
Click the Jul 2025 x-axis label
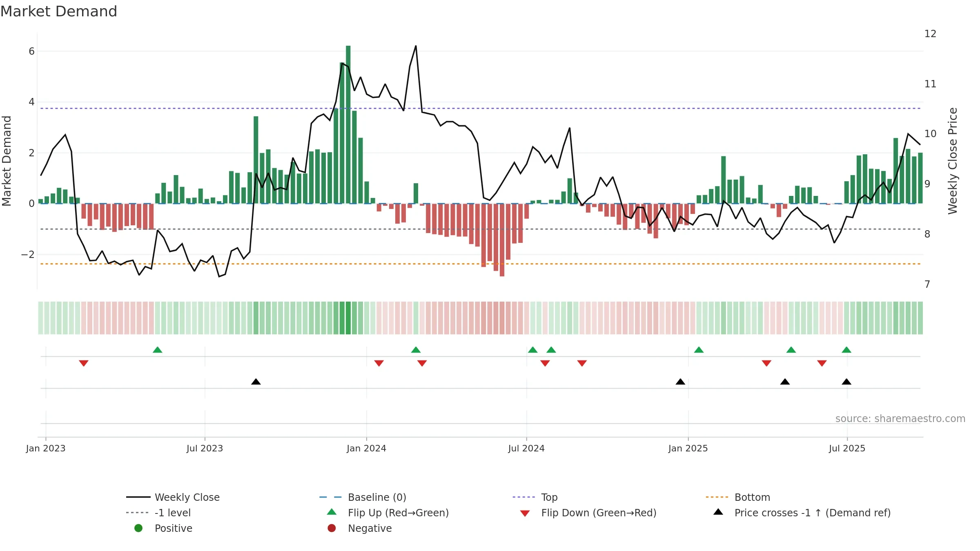pos(847,448)
